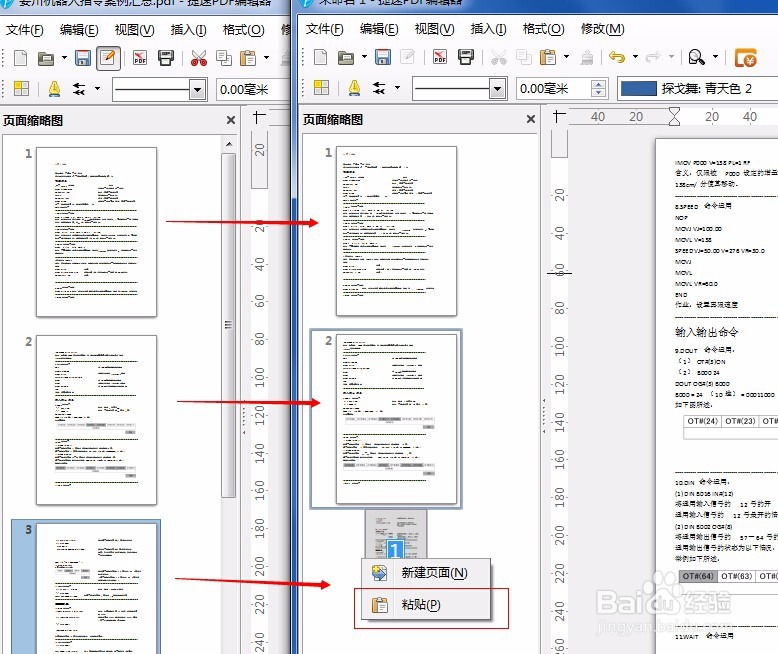
Task: Open 格式(O) menu in right window
Action: coord(543,29)
